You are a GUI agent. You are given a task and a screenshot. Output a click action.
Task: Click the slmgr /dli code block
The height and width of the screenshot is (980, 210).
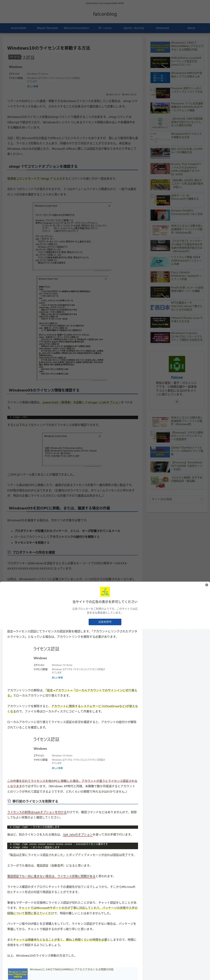pos(72,417)
